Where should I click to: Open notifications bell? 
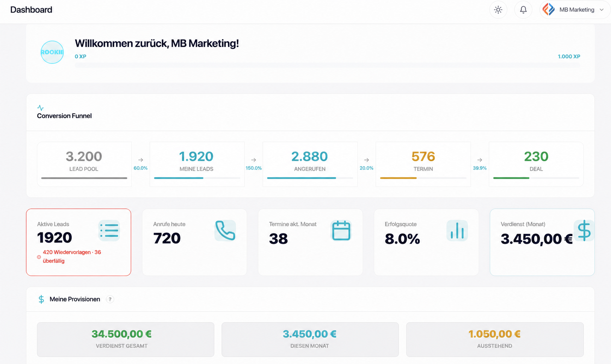point(523,10)
